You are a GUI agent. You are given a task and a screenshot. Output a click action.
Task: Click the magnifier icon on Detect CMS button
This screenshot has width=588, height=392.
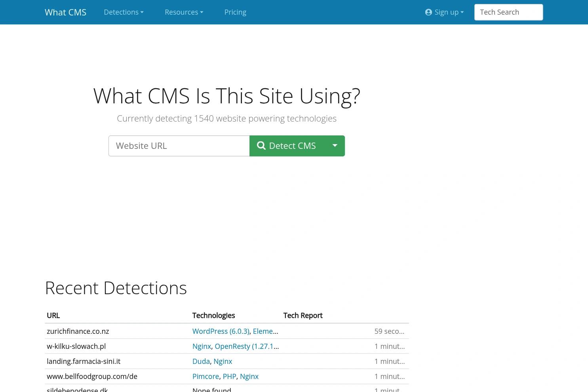[261, 146]
